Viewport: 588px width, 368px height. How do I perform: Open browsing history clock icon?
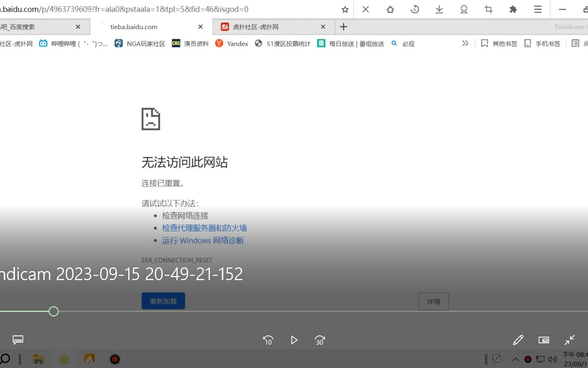coord(414,9)
